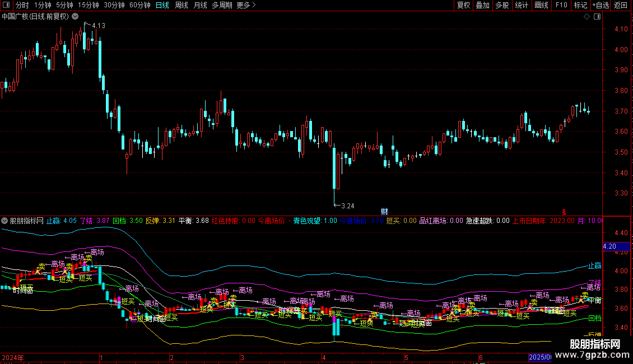
Task: Click month 4 on the time axis
Action: [x=324, y=357]
